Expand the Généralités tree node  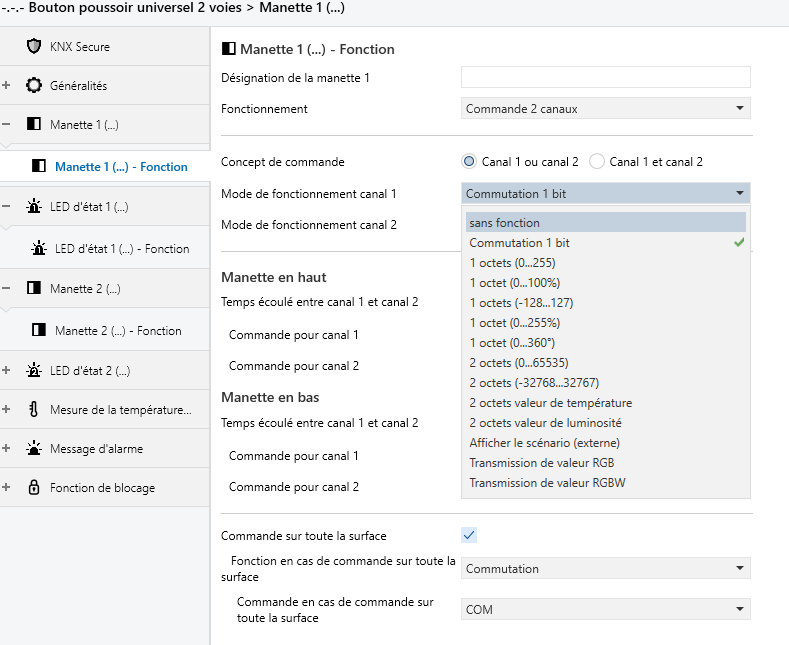click(x=6, y=86)
